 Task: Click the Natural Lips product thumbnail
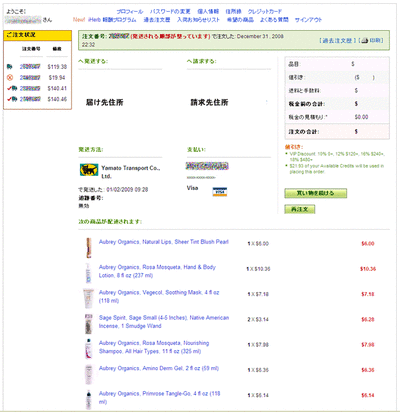[x=89, y=248]
